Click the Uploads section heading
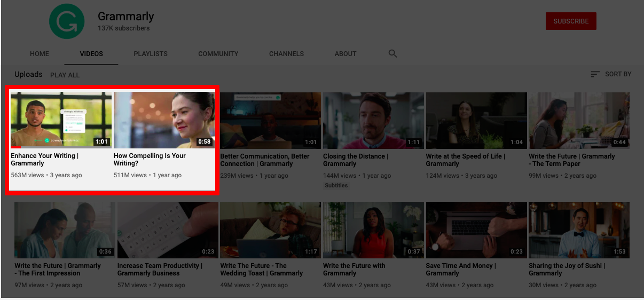Screen dimensions: 644x300 (x=28, y=75)
